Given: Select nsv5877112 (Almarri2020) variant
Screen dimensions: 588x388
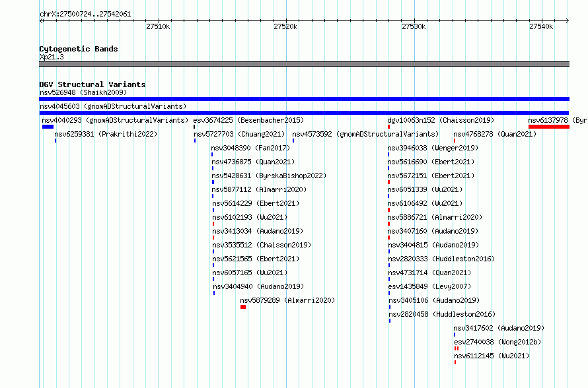Looking at the screenshot, I should [x=259, y=189].
